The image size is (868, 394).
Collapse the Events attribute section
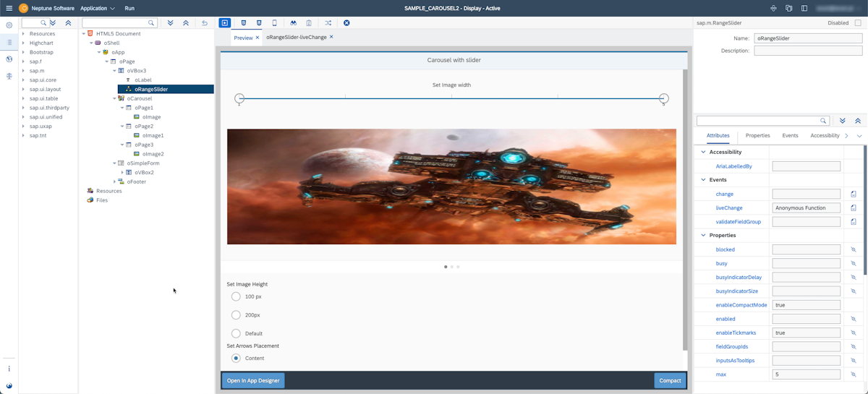(703, 180)
